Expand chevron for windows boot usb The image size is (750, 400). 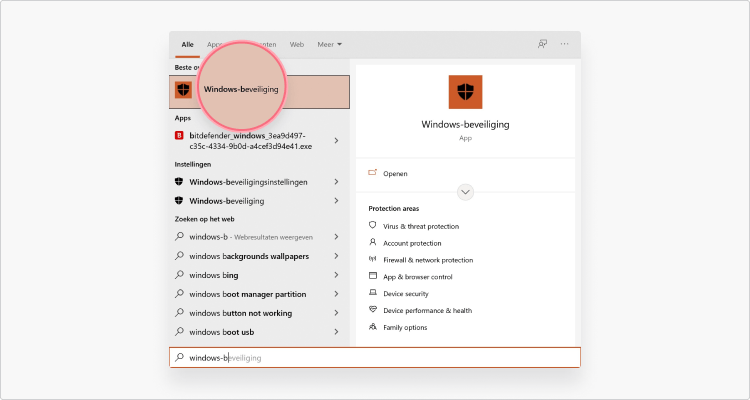click(336, 332)
